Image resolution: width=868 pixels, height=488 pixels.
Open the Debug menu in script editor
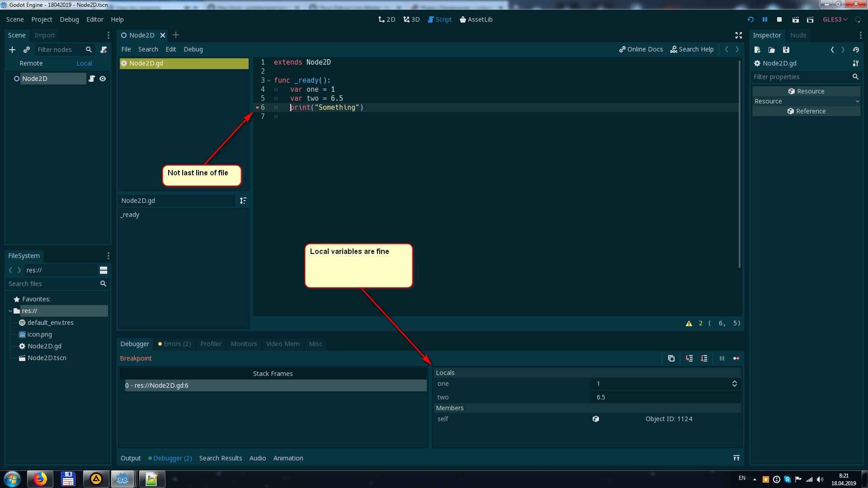pyautogui.click(x=193, y=49)
